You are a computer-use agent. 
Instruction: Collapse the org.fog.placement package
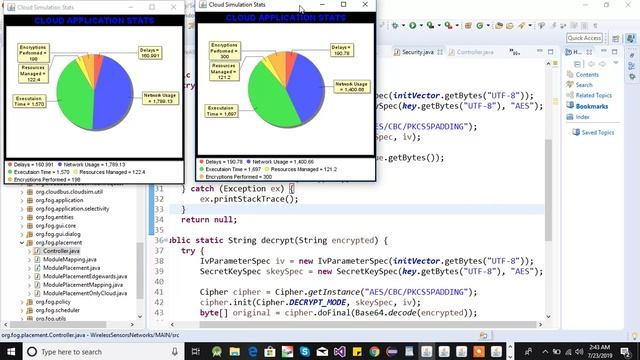[x=22, y=242]
